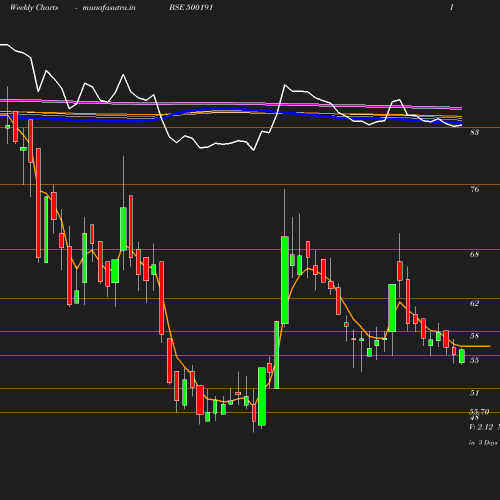Viewport: 500px width, 500px height.
Task: Click the 'BSE 500191' ticker text
Action: [x=191, y=7]
